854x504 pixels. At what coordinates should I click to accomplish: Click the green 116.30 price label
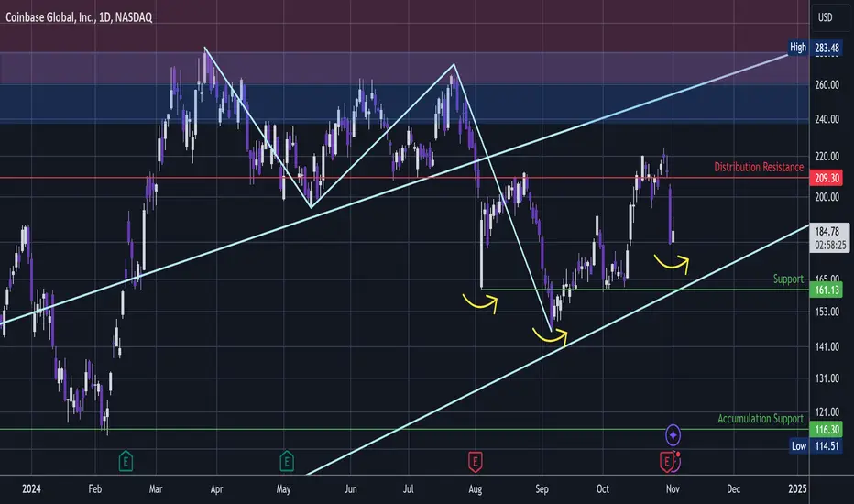[x=827, y=430]
